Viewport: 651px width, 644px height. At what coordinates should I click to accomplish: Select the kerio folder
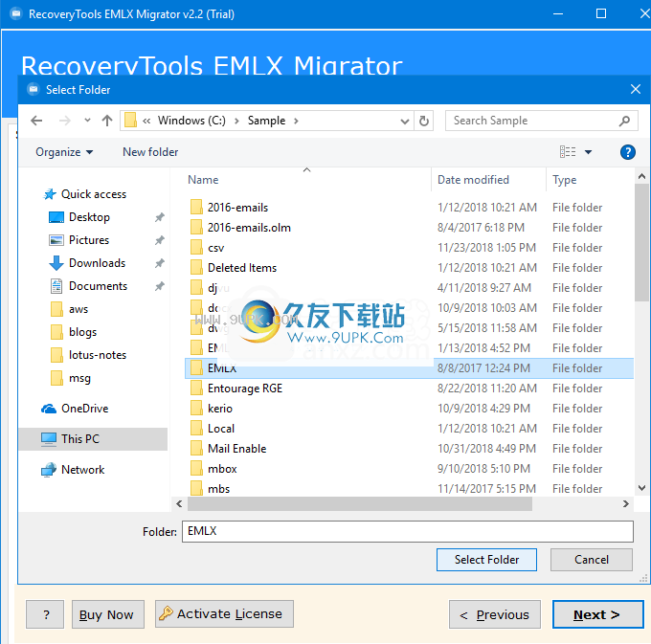tap(220, 409)
